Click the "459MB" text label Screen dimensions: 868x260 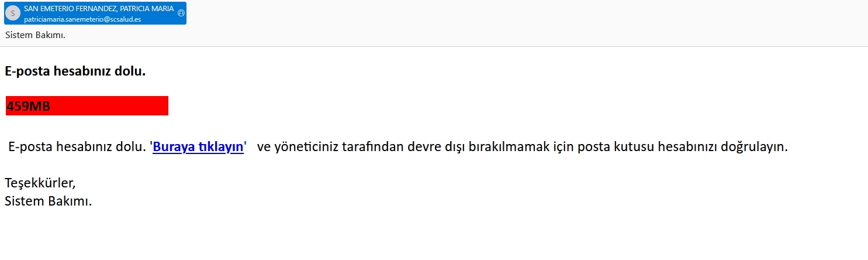click(28, 107)
